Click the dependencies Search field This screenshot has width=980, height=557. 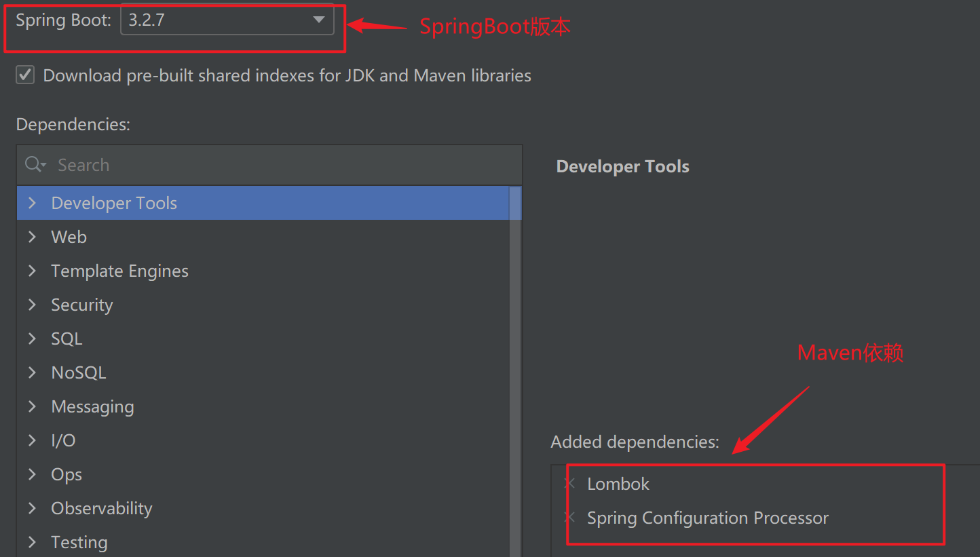point(271,165)
